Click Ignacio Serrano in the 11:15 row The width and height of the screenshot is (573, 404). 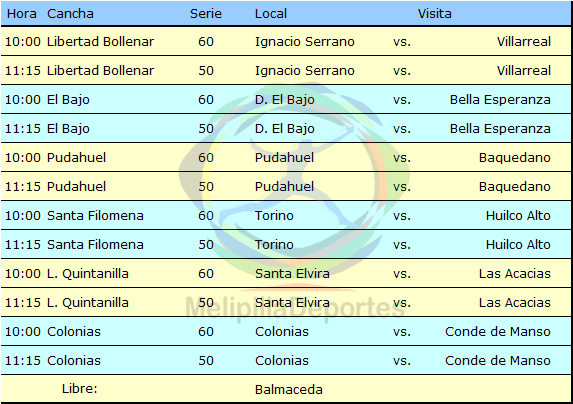tap(305, 70)
